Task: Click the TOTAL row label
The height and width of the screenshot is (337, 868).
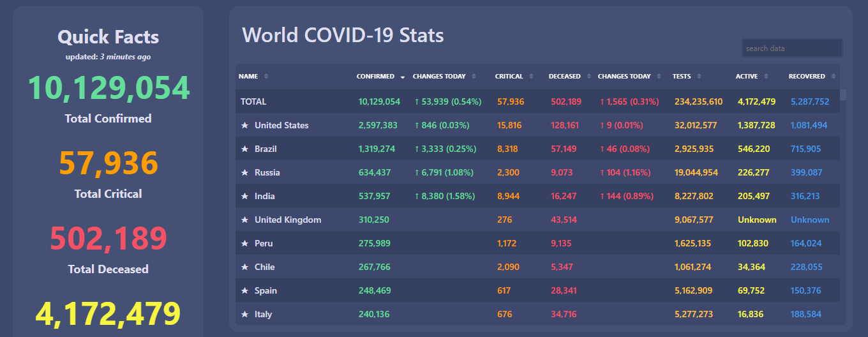Action: click(253, 102)
